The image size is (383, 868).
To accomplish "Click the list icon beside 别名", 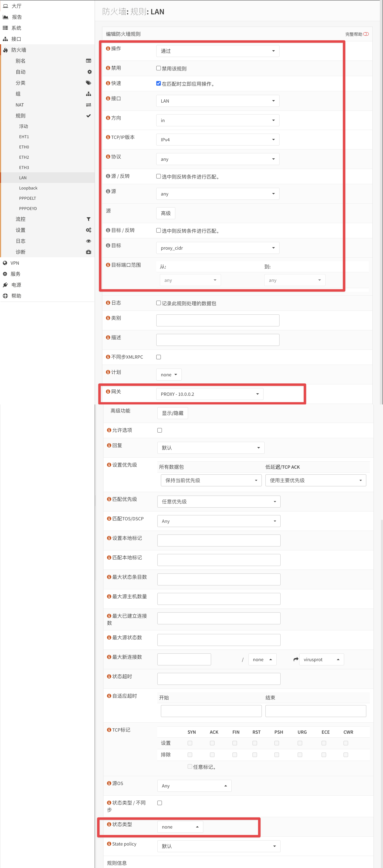I will tap(88, 61).
